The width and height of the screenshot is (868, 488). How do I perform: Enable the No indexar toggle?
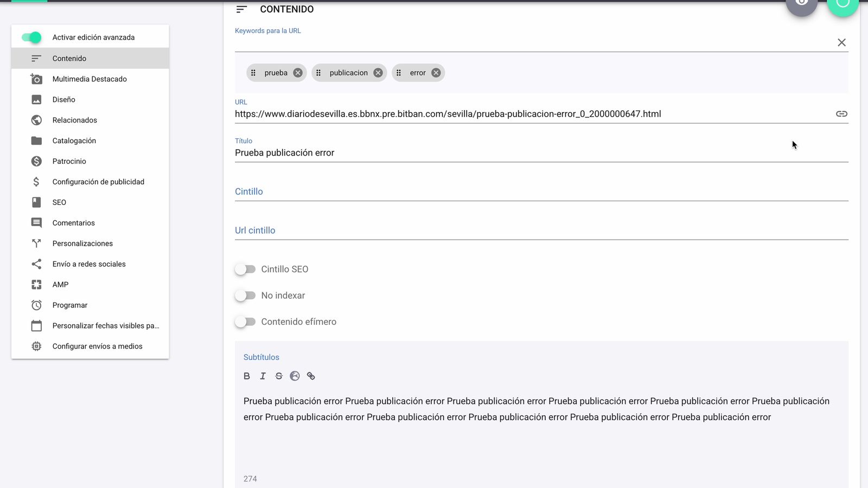[x=245, y=296]
